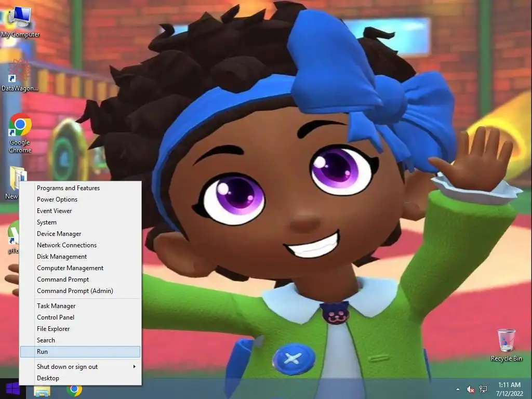Choose File Explorer in the menu
The height and width of the screenshot is (399, 532).
point(80,329)
